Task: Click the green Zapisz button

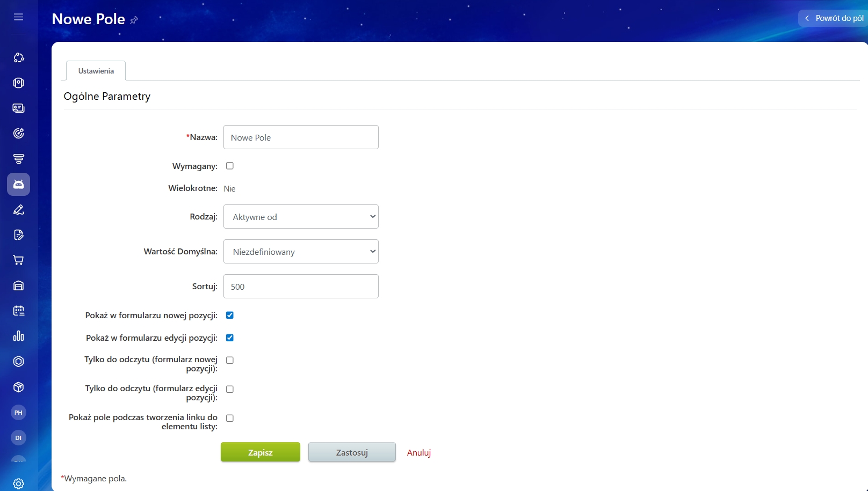Action: (261, 452)
